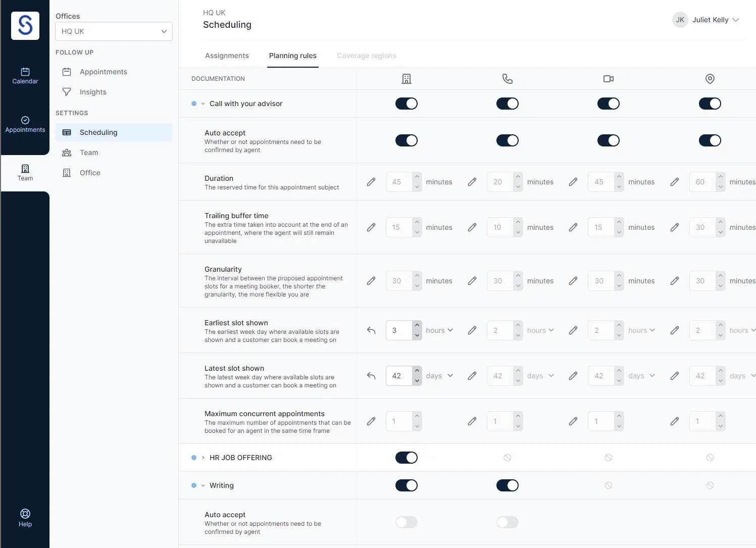Open Calendar in the dark sidebar

coord(25,76)
